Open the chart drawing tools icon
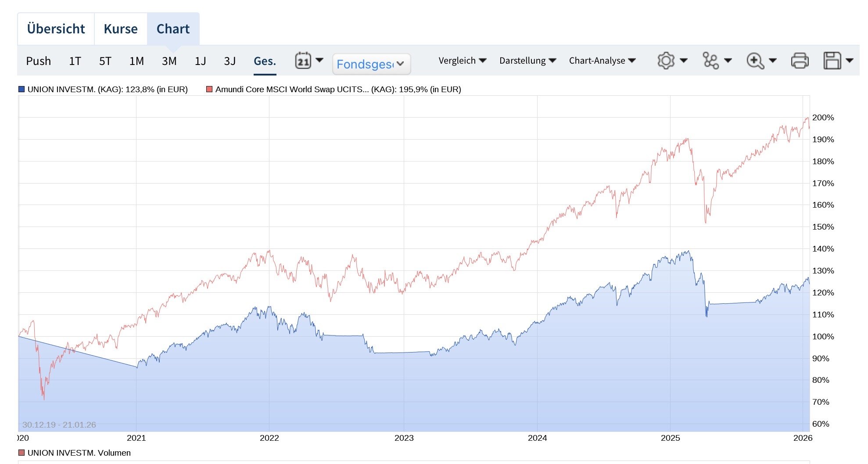The image size is (868, 464). pos(710,61)
